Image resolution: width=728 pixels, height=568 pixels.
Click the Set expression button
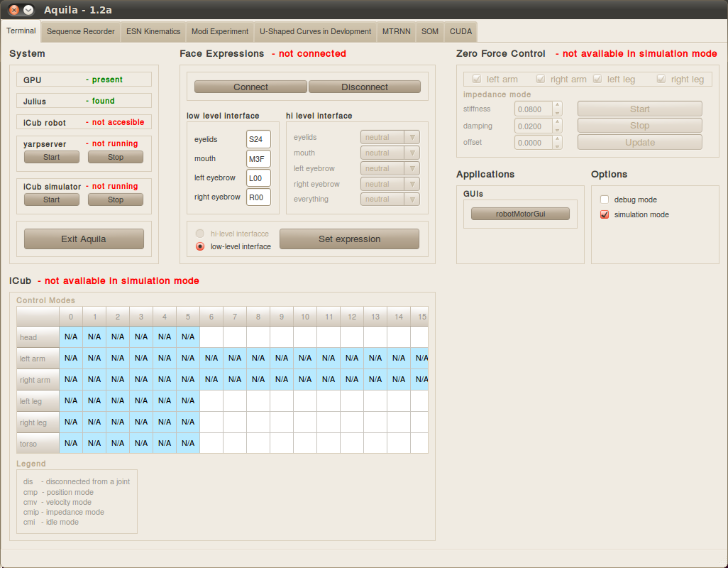pos(349,239)
